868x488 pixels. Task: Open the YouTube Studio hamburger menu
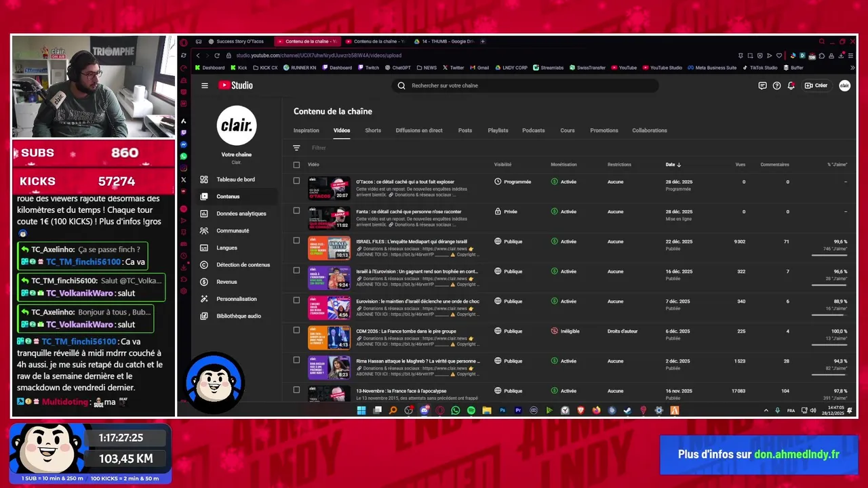[204, 85]
